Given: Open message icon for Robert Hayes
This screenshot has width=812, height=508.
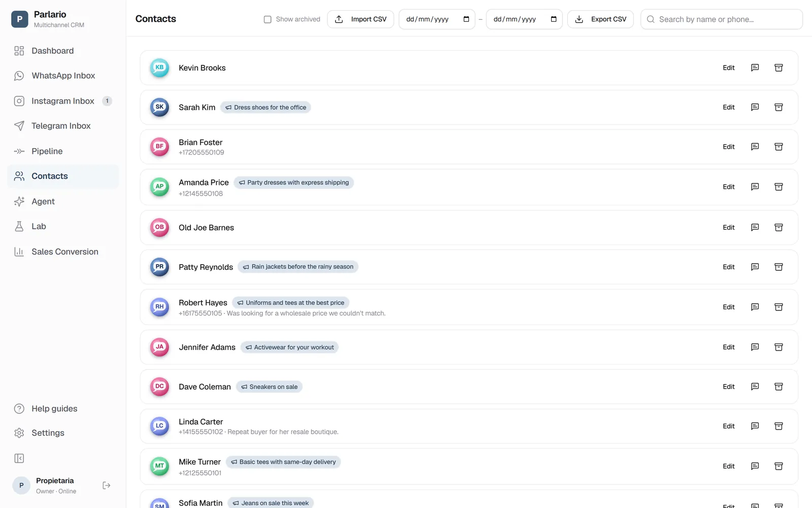Looking at the screenshot, I should pyautogui.click(x=755, y=307).
